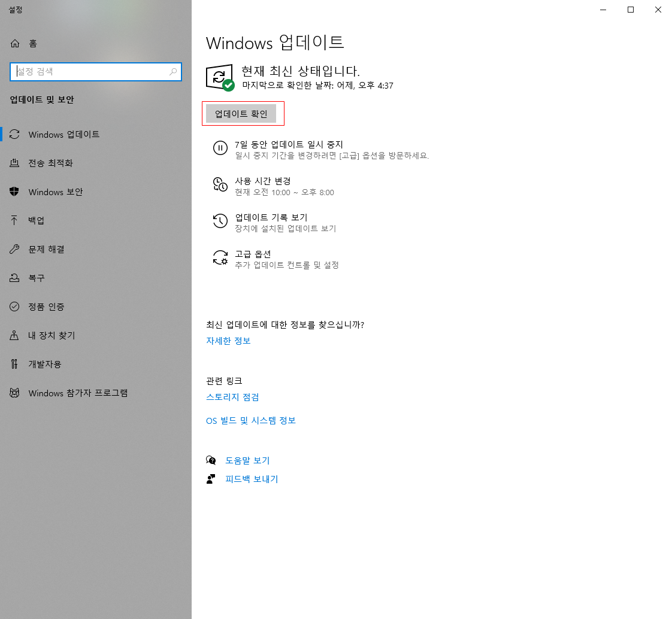Click the Windows 업데이트 page title
Viewport: 672px width, 619px height.
pyautogui.click(x=275, y=43)
